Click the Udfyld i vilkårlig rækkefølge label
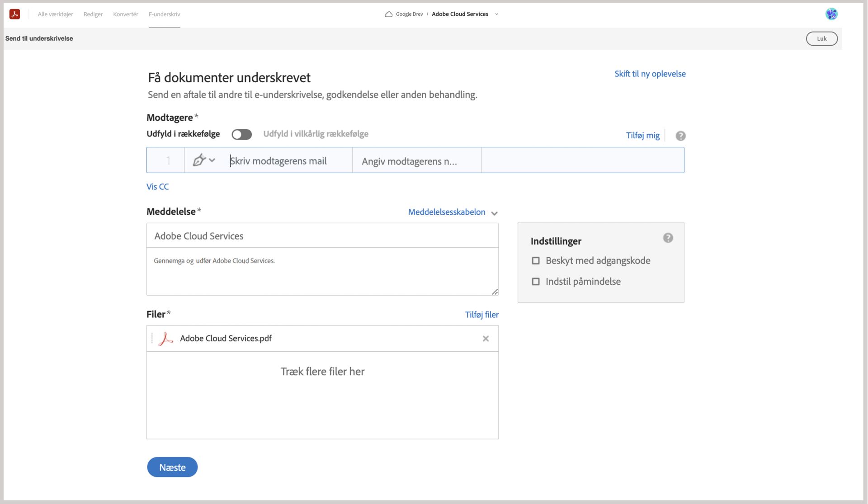 tap(316, 134)
